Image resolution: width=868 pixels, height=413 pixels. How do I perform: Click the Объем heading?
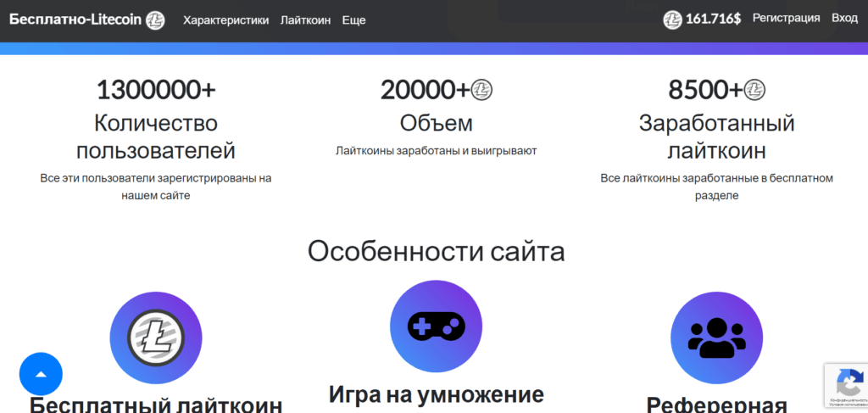coord(437,123)
